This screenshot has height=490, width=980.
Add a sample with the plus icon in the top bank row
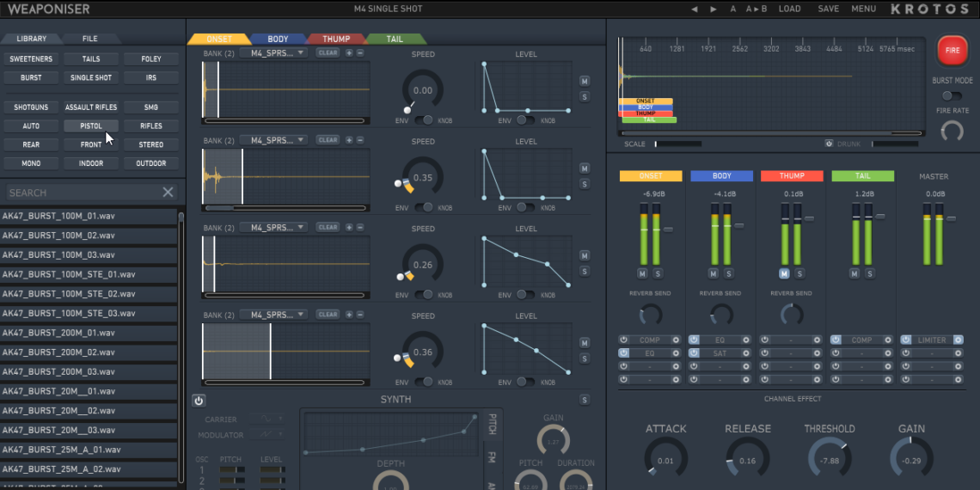click(x=349, y=52)
